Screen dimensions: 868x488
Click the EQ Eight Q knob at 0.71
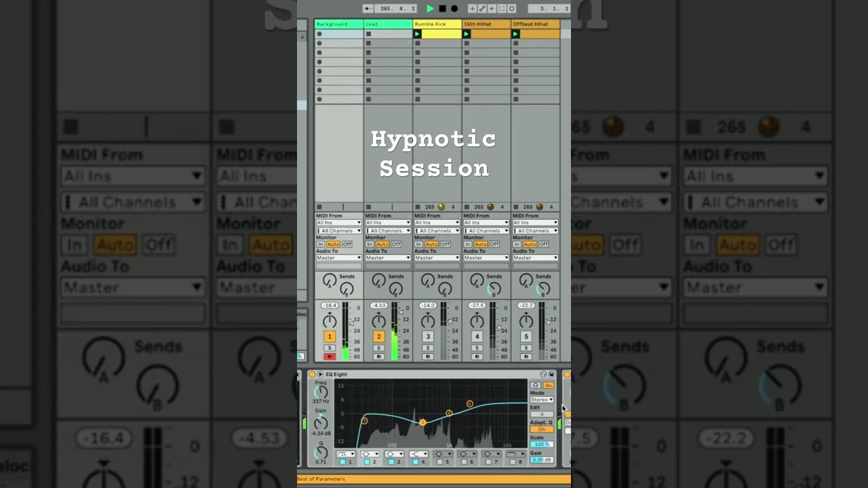tap(321, 453)
